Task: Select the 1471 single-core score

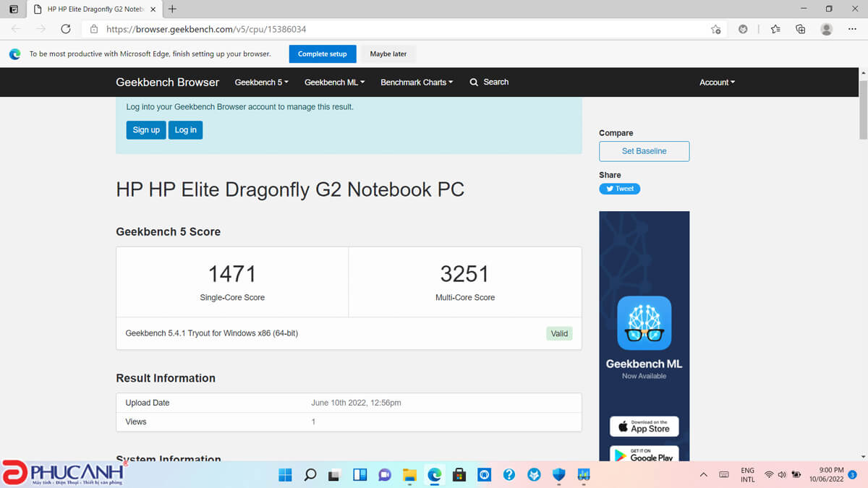Action: pyautogui.click(x=232, y=274)
